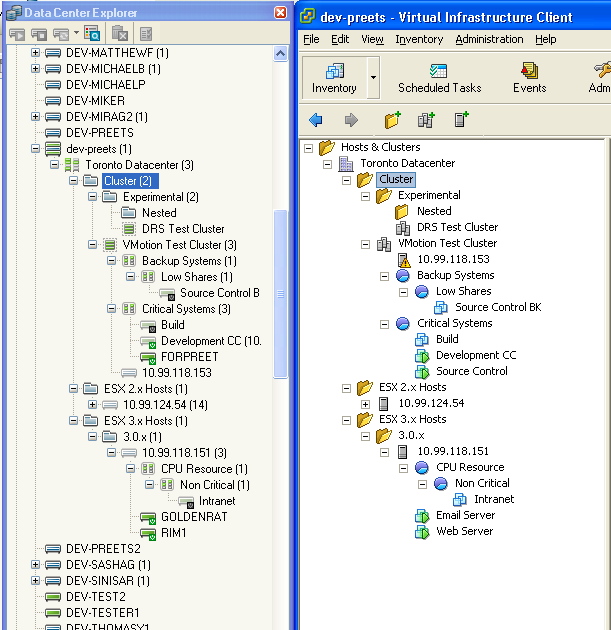
Task: Click the DRS Test Cluster icon in VI Client
Action: tap(403, 228)
